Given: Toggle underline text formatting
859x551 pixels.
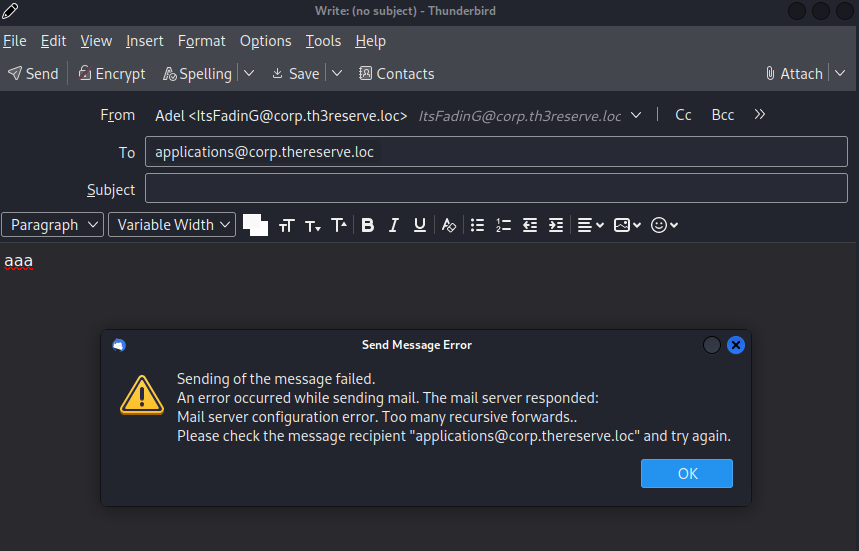Looking at the screenshot, I should 420,225.
